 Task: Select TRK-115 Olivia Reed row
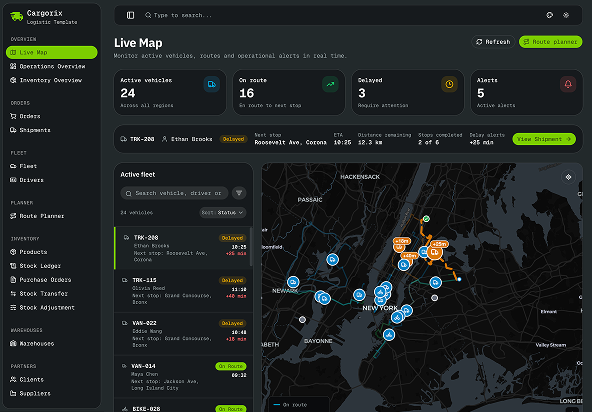(x=183, y=291)
